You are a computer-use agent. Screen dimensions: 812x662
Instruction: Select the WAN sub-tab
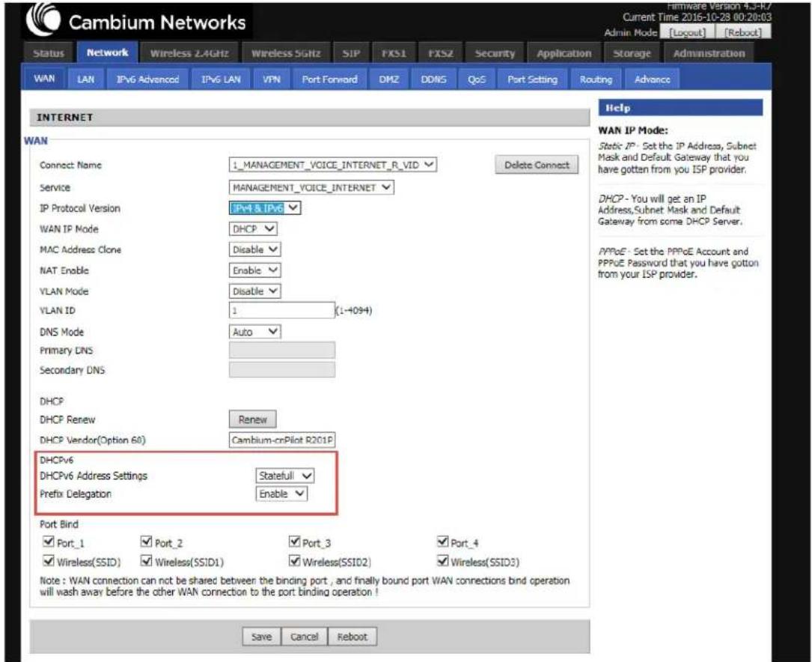(44, 78)
